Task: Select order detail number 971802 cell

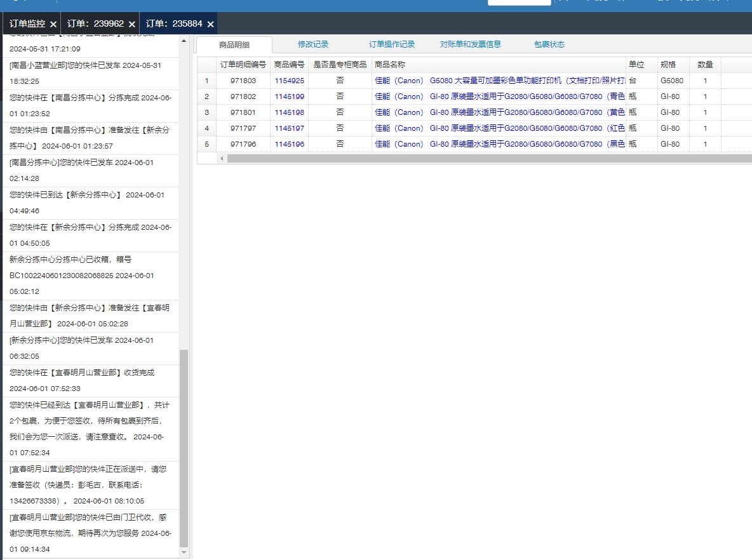Action: [243, 97]
